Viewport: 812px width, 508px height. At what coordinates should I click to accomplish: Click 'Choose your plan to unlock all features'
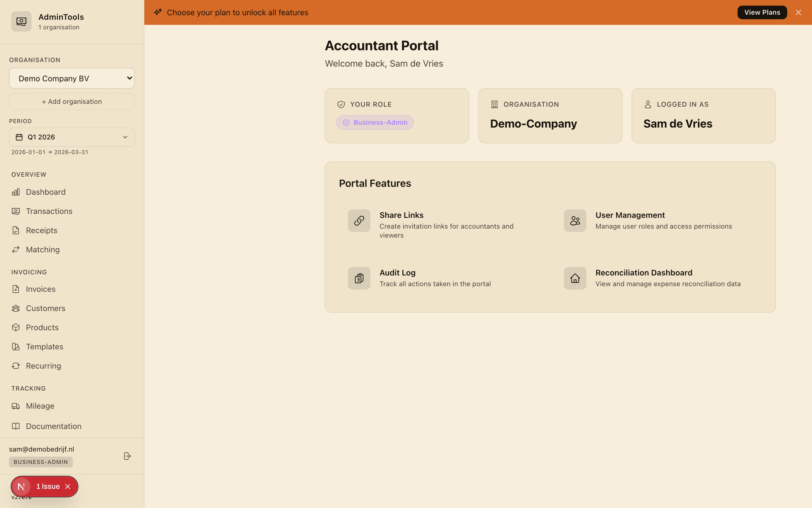click(238, 12)
